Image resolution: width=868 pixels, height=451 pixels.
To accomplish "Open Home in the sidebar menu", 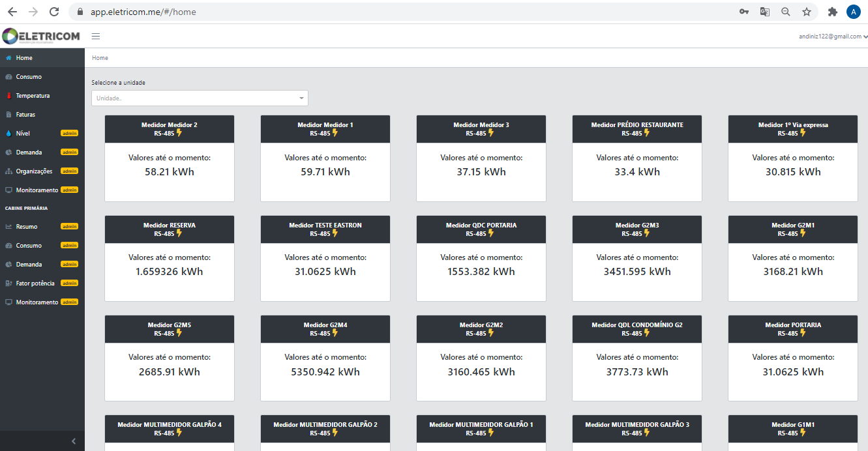I will (x=42, y=58).
